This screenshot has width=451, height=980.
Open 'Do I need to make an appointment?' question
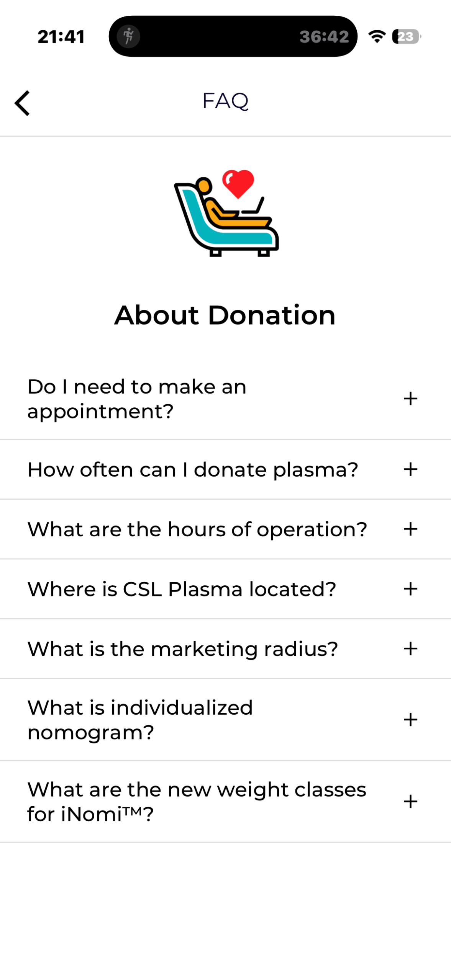pyautogui.click(x=225, y=399)
